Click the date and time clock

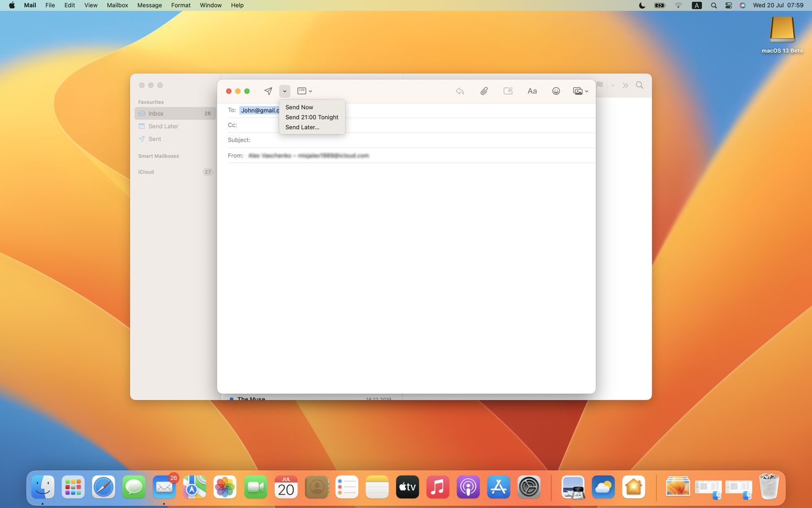(x=778, y=5)
